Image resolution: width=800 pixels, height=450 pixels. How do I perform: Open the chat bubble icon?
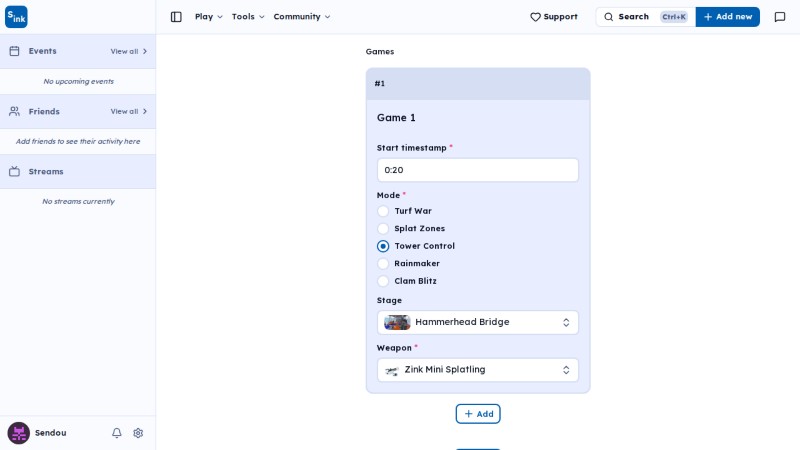pos(780,17)
